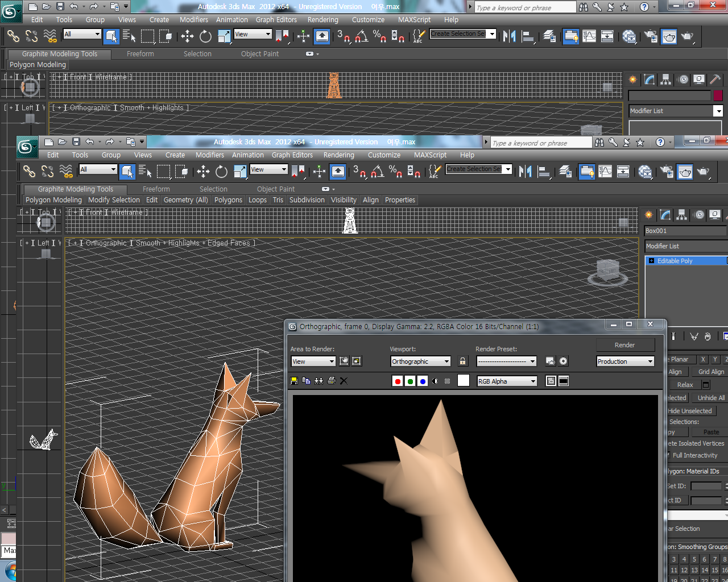Screen dimensions: 728x582
Task: Click object color swatch in back window panel
Action: point(718,95)
